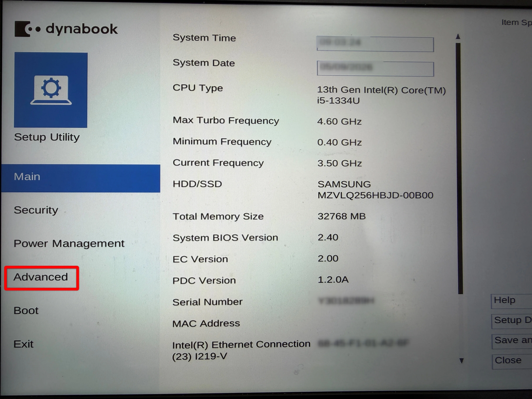Click the MAC Address label
This screenshot has height=399, width=532.
pyautogui.click(x=206, y=324)
